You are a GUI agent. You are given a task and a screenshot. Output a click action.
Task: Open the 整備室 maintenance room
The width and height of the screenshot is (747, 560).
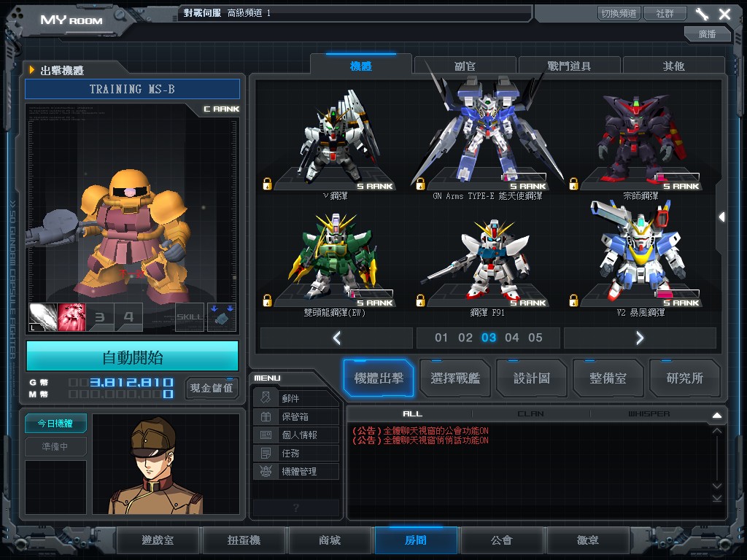pyautogui.click(x=608, y=378)
